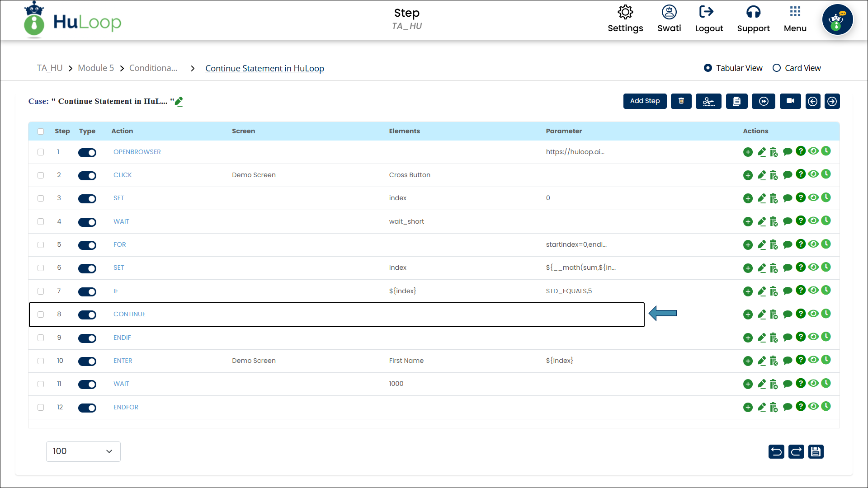The height and width of the screenshot is (488, 868).
Task: Open the Menu grid in header
Action: tap(795, 19)
